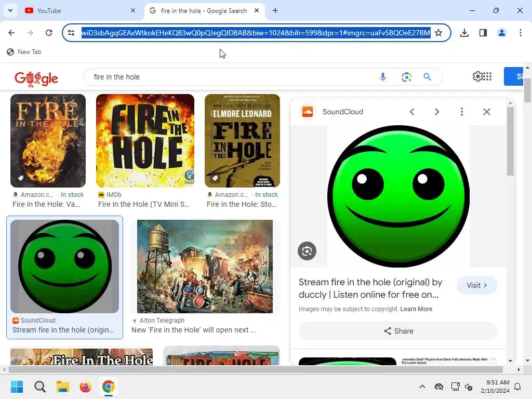Screen dimensions: 532x399
Task: Close the Google Search tab
Action: 257,10
